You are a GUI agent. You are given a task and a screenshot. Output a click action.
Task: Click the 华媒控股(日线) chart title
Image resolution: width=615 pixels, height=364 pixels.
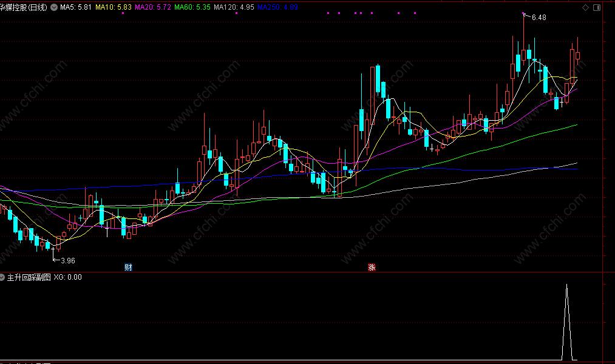pyautogui.click(x=24, y=7)
